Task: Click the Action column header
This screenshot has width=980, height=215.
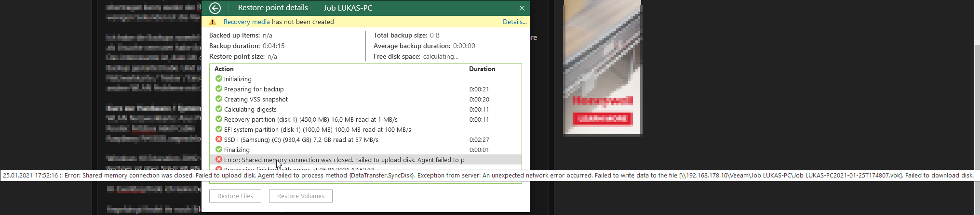Action: tap(224, 69)
